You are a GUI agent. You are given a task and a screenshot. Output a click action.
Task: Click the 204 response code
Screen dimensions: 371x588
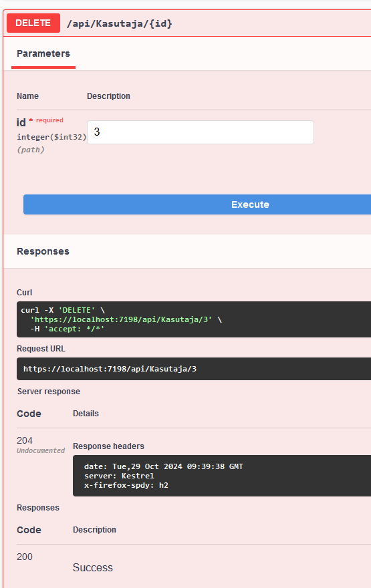coord(25,440)
